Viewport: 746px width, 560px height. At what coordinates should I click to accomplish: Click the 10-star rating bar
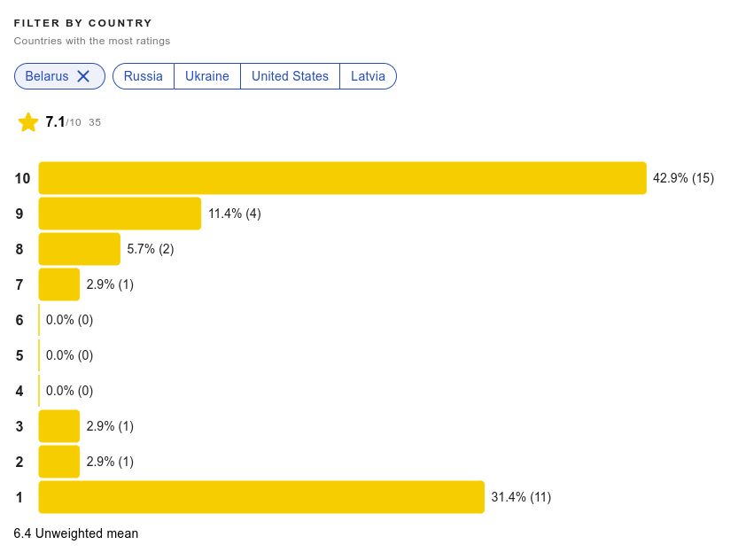coord(343,178)
